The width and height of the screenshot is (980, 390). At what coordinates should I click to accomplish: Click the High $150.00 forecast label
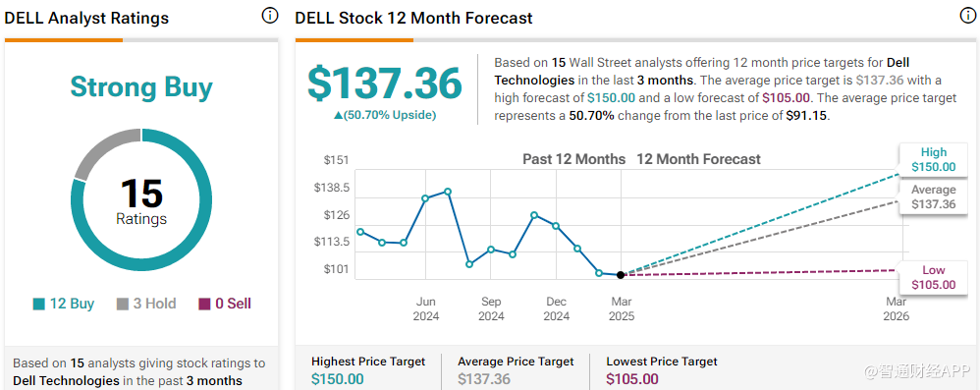pyautogui.click(x=934, y=159)
